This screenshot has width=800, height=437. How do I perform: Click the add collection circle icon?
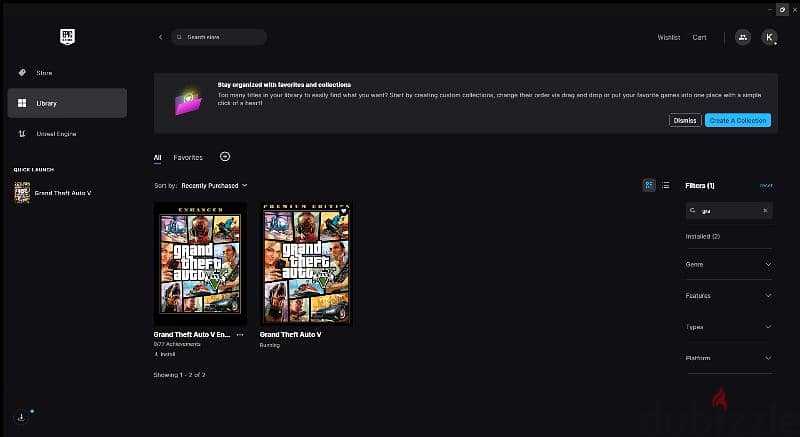click(x=225, y=157)
